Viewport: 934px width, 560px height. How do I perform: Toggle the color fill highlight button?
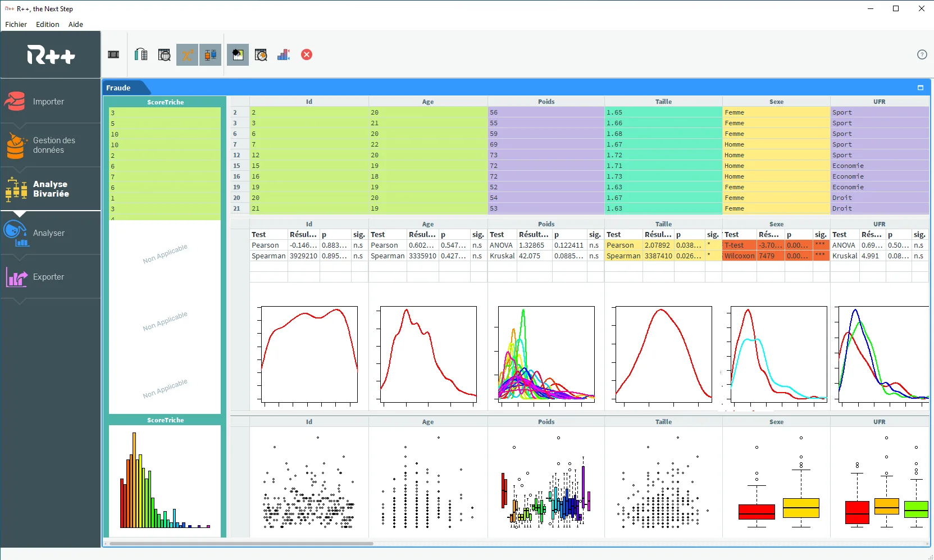(238, 54)
